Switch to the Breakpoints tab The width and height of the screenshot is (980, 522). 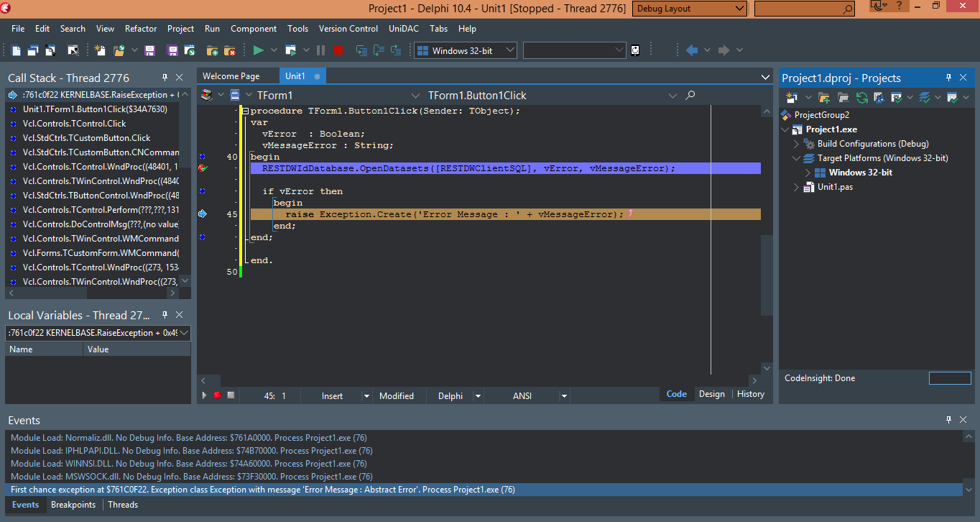[73, 505]
